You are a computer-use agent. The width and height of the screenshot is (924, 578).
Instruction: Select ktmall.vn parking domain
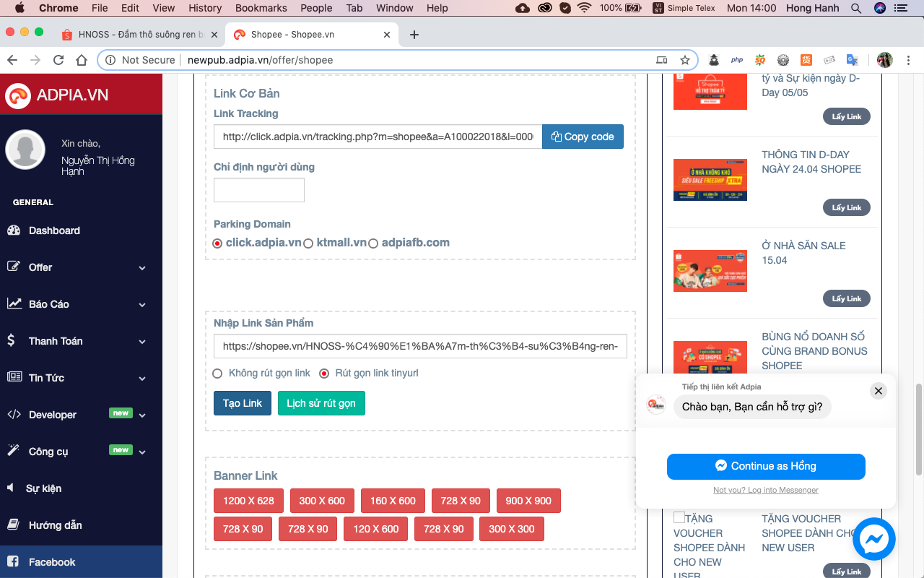pos(308,243)
